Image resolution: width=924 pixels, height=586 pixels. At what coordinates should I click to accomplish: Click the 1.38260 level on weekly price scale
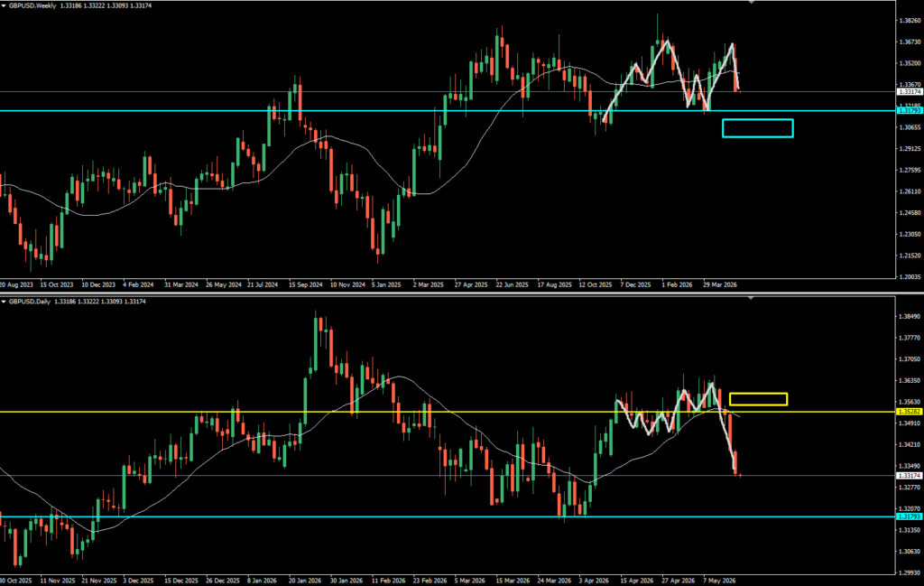[910, 21]
